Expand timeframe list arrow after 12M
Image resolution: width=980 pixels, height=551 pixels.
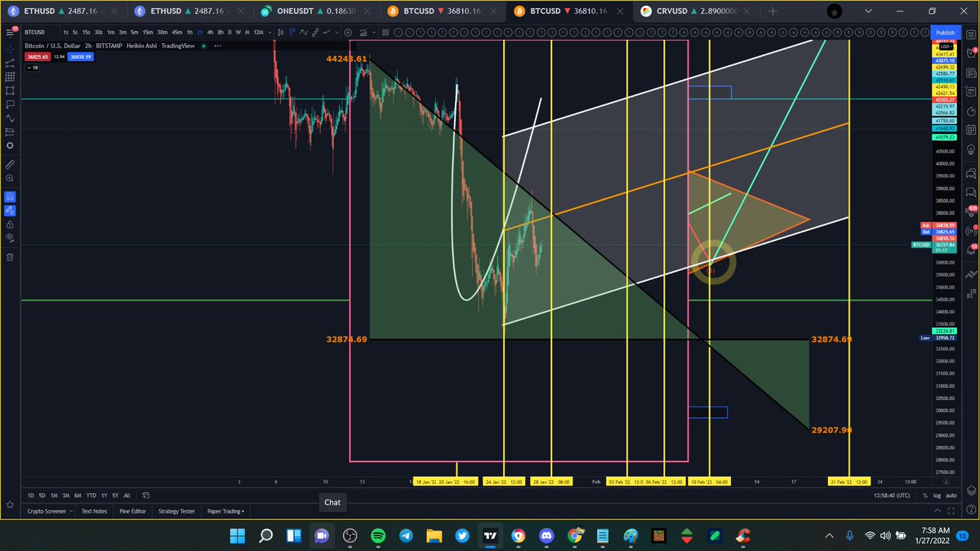tap(269, 32)
